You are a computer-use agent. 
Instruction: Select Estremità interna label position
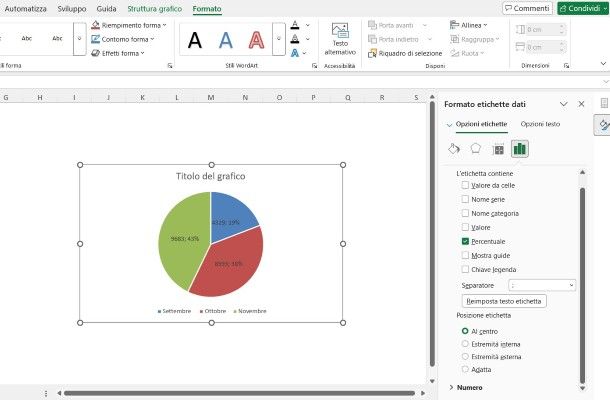[x=465, y=344]
